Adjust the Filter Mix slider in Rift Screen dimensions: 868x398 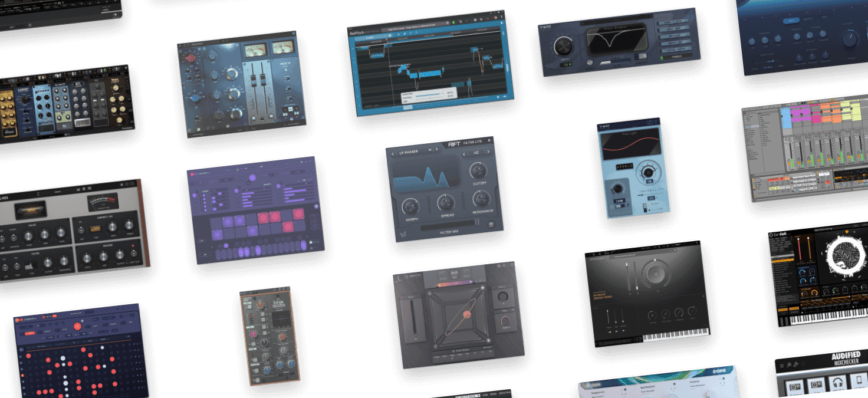click(448, 225)
